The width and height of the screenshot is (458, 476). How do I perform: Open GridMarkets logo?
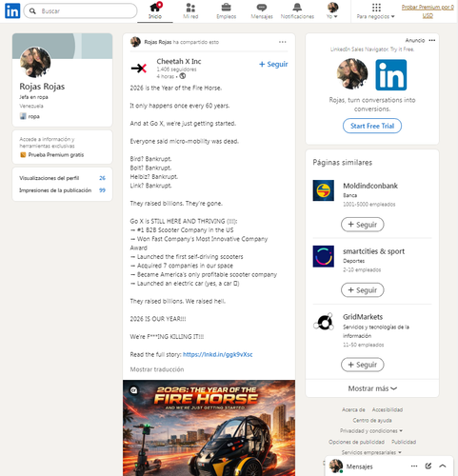(x=323, y=322)
